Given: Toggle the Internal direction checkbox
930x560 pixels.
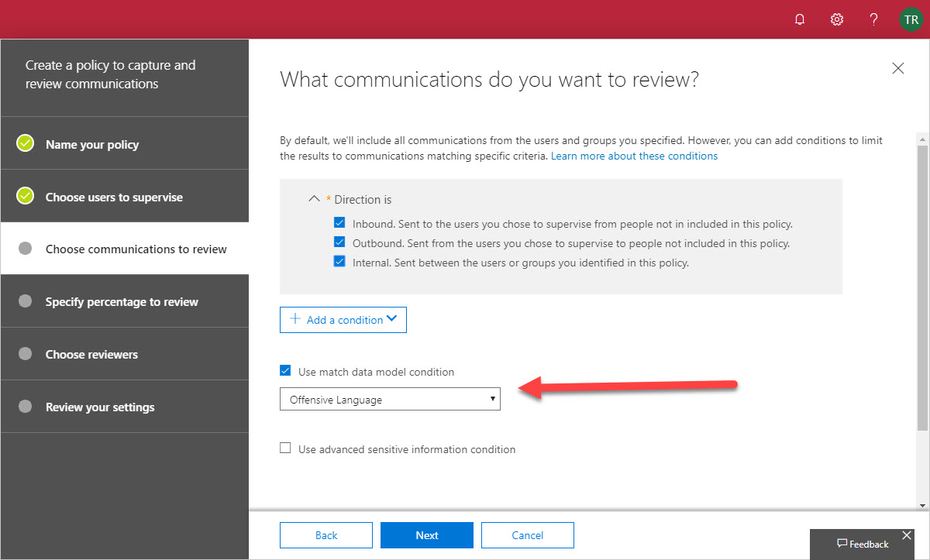Looking at the screenshot, I should 339,263.
